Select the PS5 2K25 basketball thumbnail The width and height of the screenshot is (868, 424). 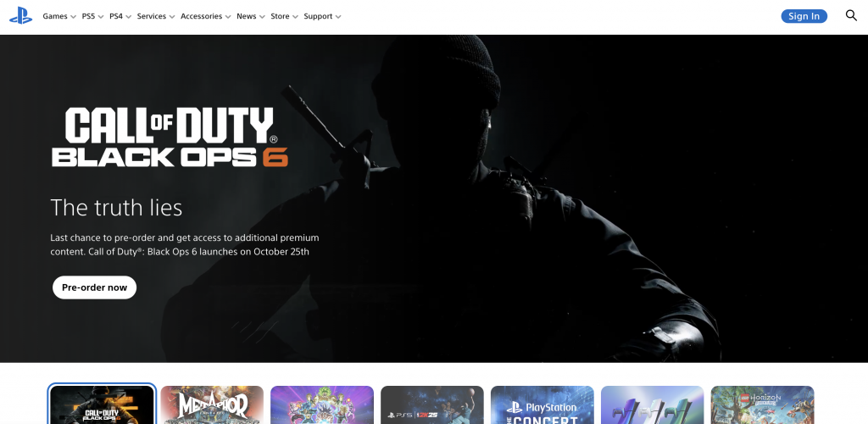[432, 404]
